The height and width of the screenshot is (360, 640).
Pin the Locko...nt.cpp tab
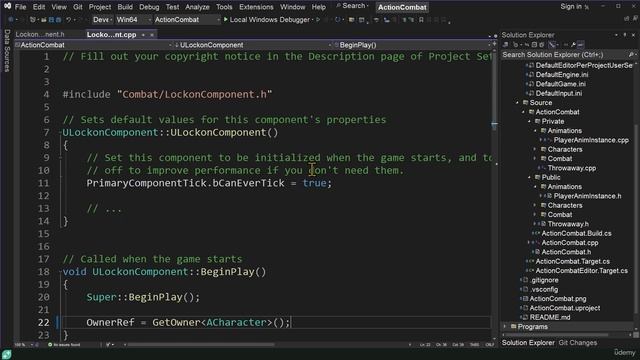point(143,35)
